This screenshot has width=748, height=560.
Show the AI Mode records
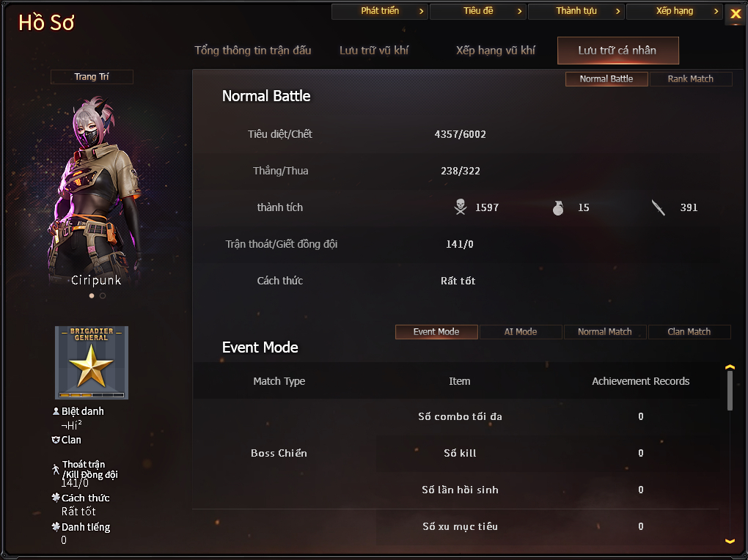[x=521, y=331]
